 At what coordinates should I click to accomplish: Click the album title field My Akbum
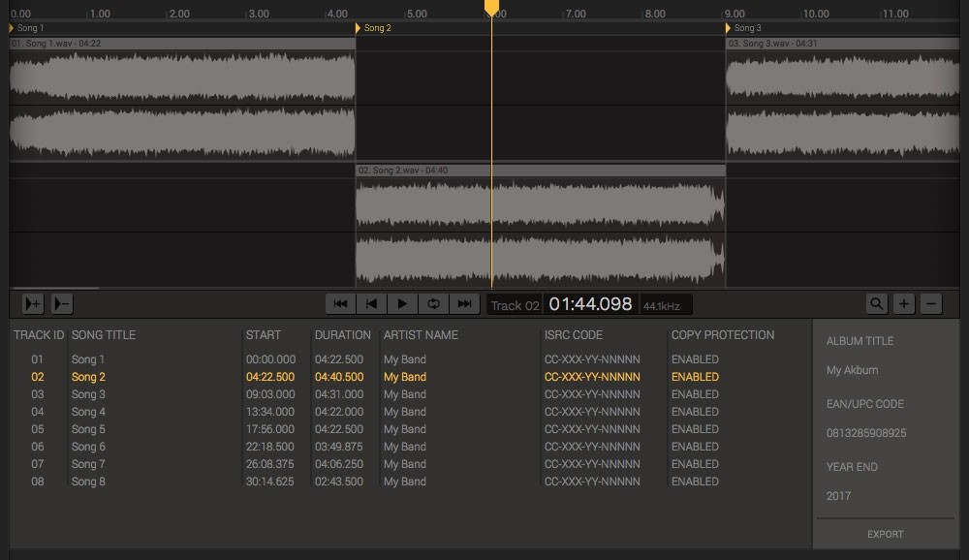click(852, 370)
